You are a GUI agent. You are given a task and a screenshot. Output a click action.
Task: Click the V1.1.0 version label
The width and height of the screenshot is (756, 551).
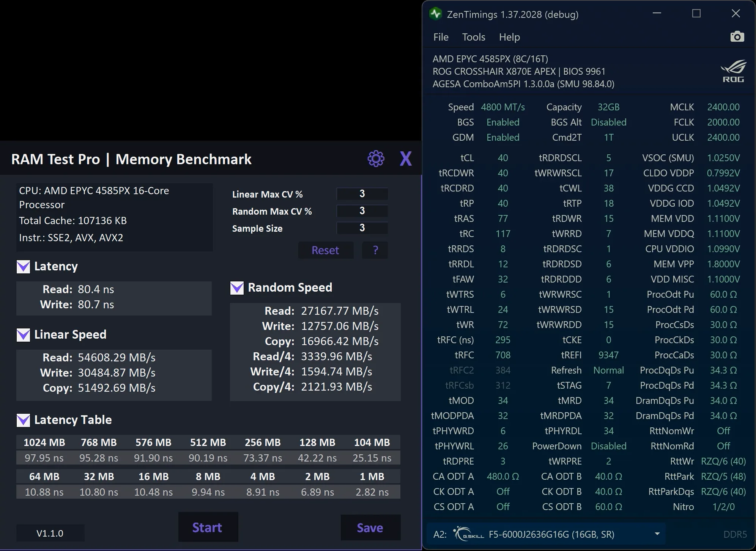pos(50,533)
